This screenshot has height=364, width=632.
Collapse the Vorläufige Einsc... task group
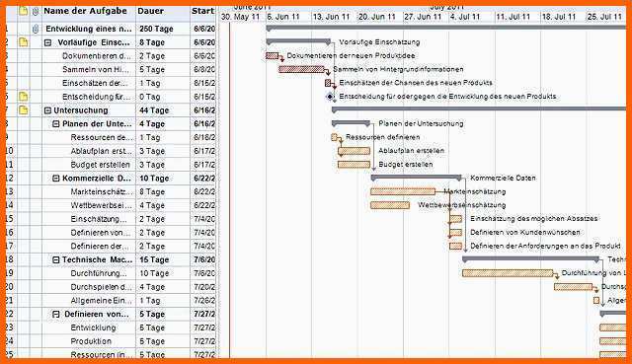(47, 42)
